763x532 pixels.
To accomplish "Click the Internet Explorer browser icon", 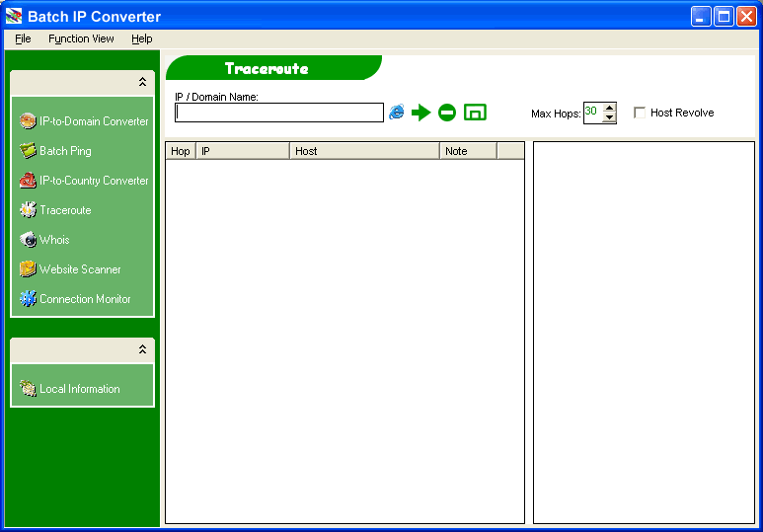I will (x=397, y=112).
